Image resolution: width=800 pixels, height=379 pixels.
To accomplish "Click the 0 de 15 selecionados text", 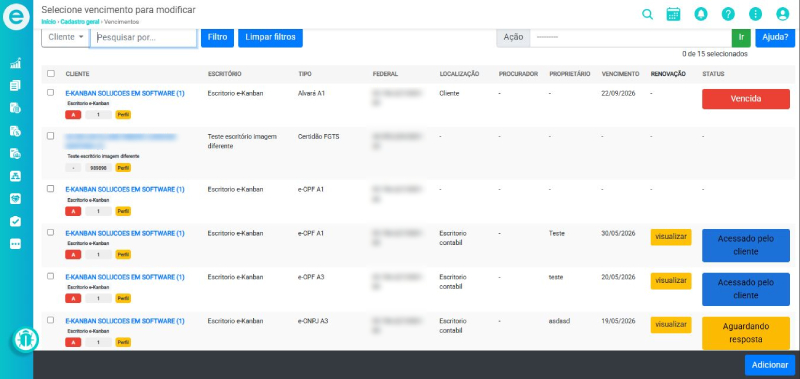I will tap(715, 54).
